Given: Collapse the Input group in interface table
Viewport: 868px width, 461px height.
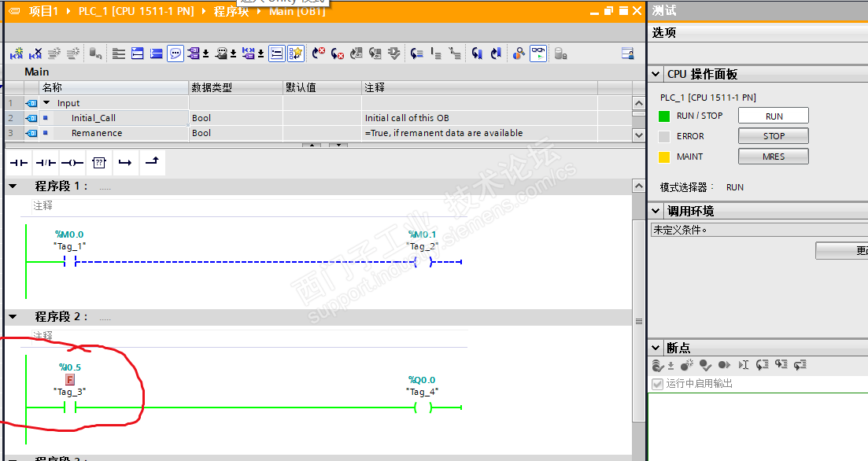Looking at the screenshot, I should (x=46, y=103).
